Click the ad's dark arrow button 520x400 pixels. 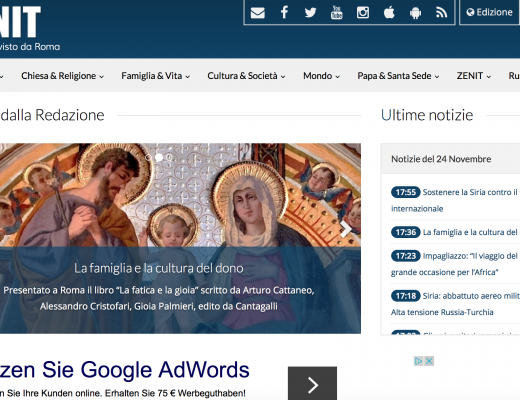[x=312, y=383]
